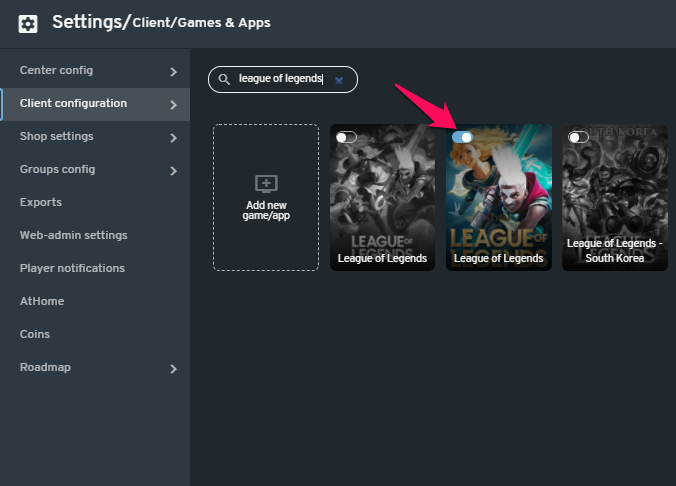The image size is (676, 486).
Task: Expand the Groups config chevron
Action: tap(173, 171)
